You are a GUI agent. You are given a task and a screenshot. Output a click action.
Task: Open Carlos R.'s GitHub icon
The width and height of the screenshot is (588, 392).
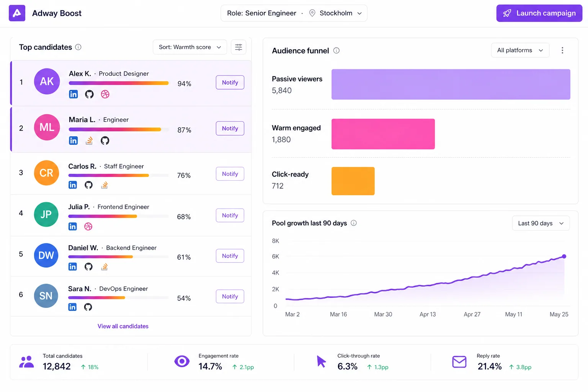88,185
